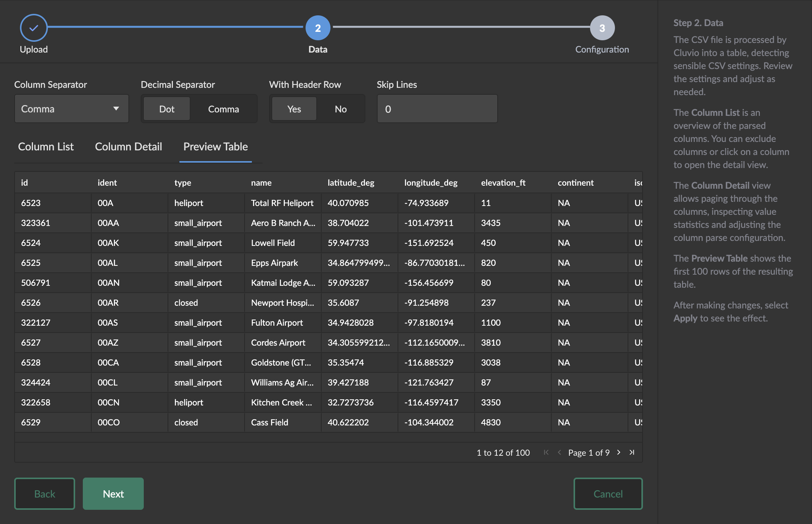Set With Header Row to No
The image size is (812, 524).
[x=340, y=109]
